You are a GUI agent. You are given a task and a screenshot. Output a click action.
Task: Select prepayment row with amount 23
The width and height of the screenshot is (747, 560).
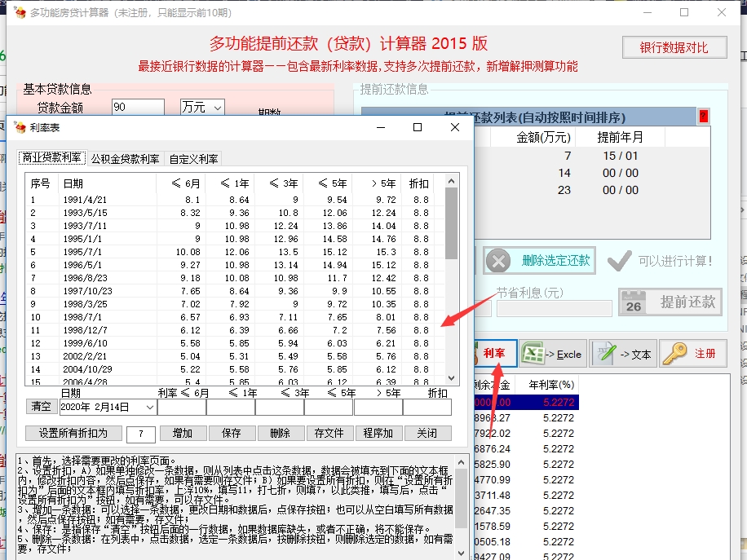[x=592, y=191]
